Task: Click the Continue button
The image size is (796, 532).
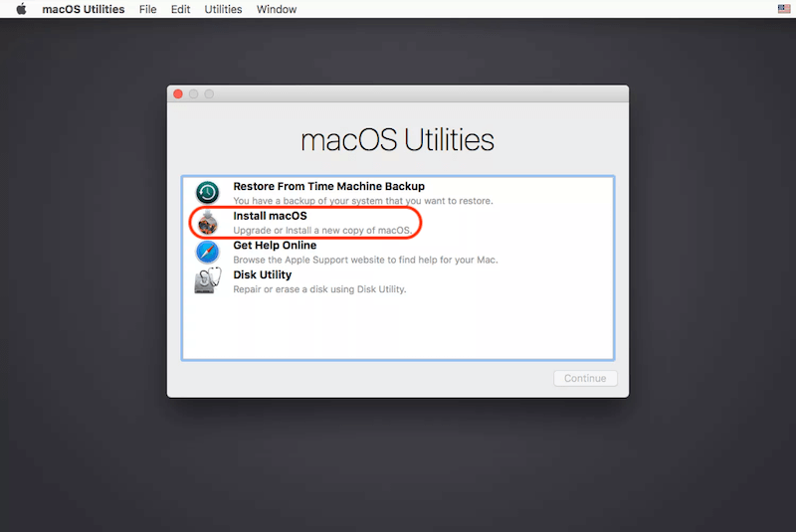Action: pos(585,378)
